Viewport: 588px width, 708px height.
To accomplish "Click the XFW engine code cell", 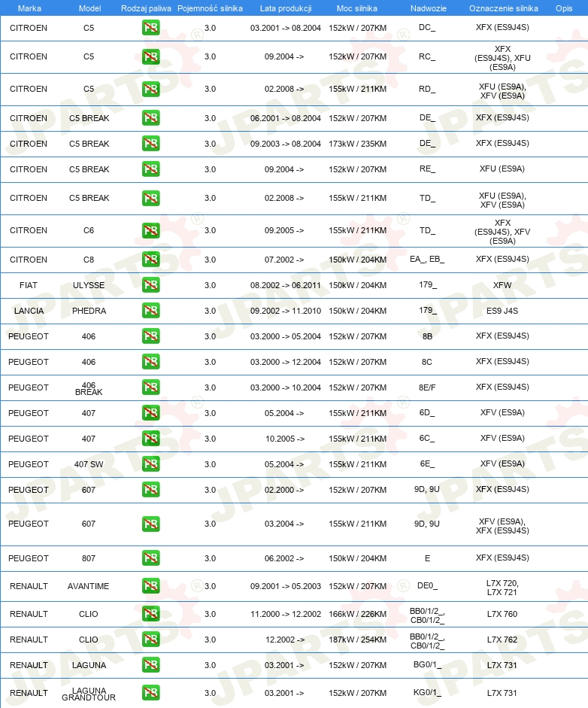I will click(502, 285).
